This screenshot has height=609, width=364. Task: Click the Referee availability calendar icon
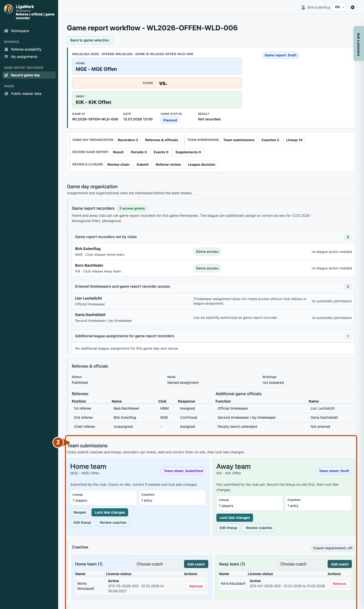[6, 49]
